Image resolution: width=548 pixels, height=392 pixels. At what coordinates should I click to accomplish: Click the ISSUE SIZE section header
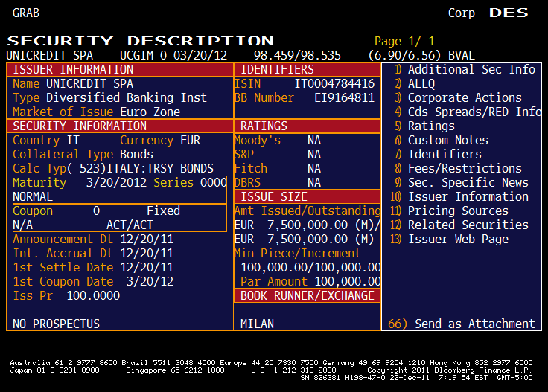pyautogui.click(x=308, y=197)
